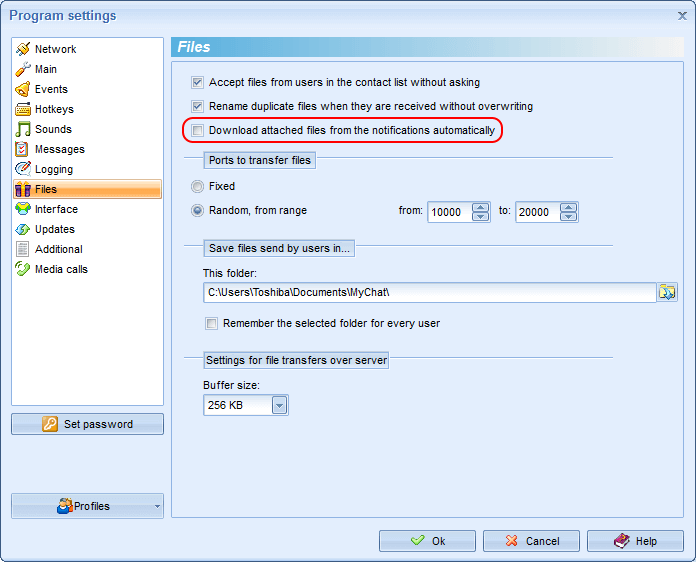
Task: Click the Set password button
Action: (87, 424)
